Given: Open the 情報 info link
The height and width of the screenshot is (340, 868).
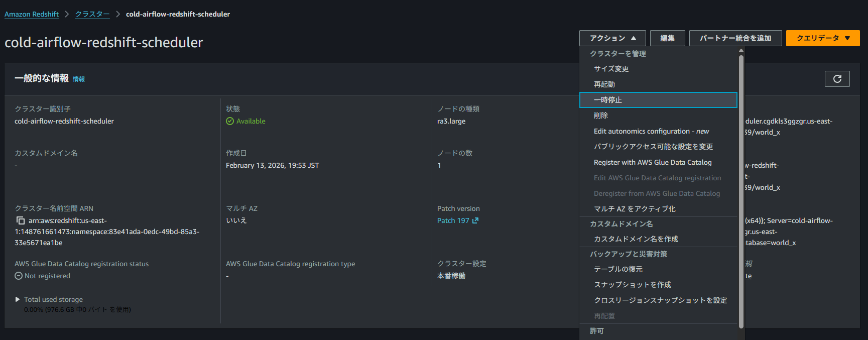Looking at the screenshot, I should tap(79, 79).
